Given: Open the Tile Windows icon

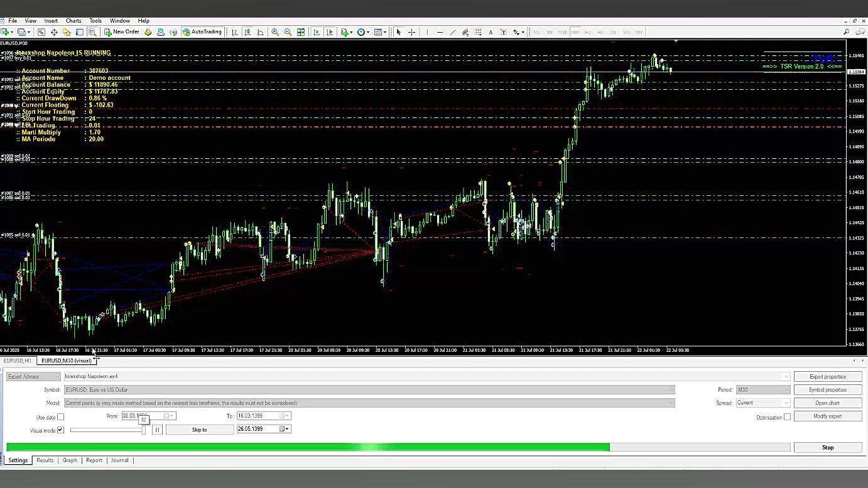Looking at the screenshot, I should (300, 32).
